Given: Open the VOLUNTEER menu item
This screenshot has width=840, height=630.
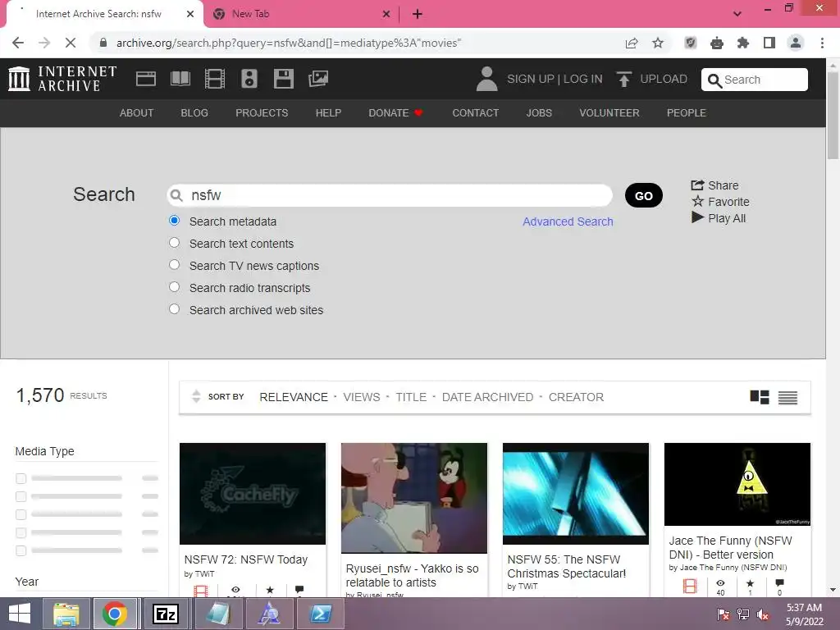Looking at the screenshot, I should pos(609,113).
